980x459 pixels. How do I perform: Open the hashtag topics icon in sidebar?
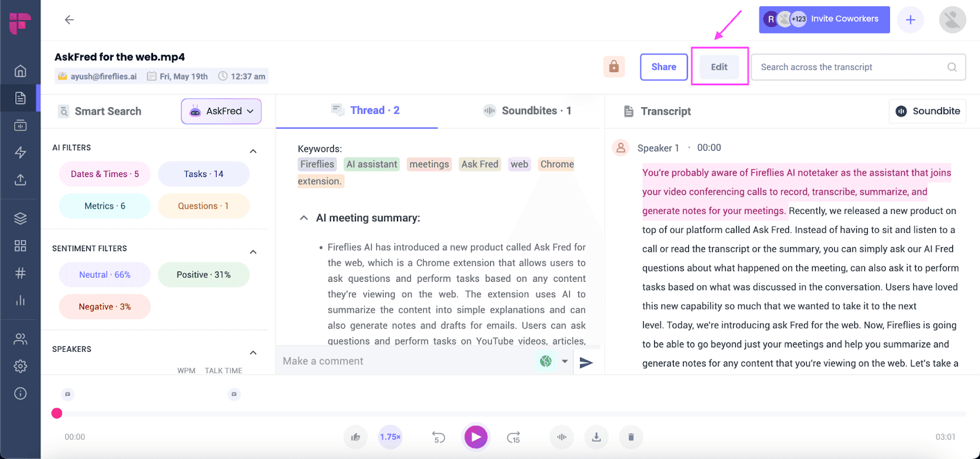click(x=20, y=273)
